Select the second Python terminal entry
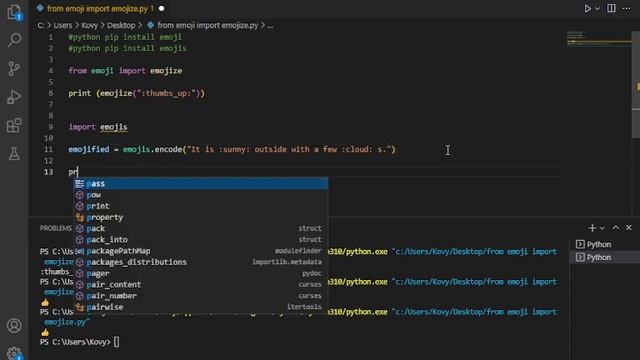The width and height of the screenshot is (640, 360). pos(604,258)
